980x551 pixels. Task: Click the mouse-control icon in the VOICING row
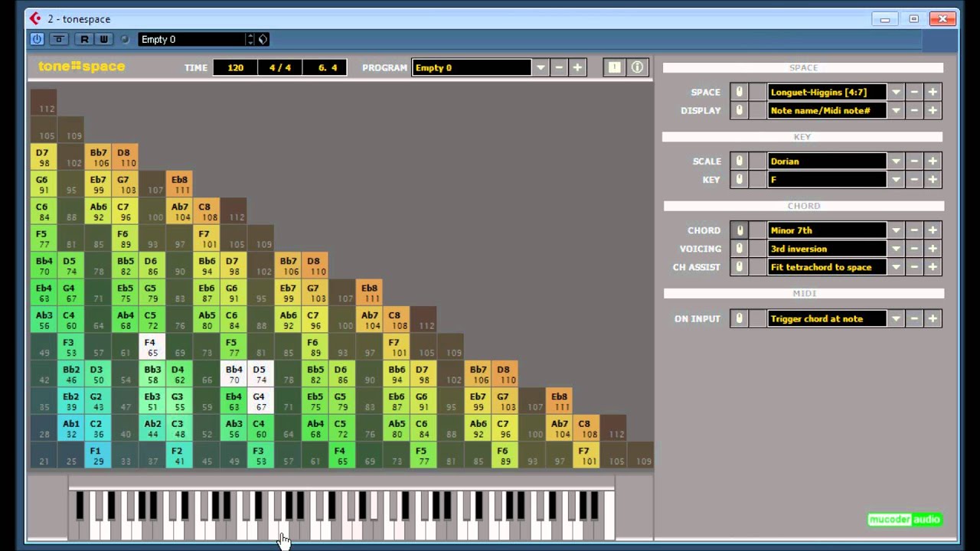[x=739, y=248]
